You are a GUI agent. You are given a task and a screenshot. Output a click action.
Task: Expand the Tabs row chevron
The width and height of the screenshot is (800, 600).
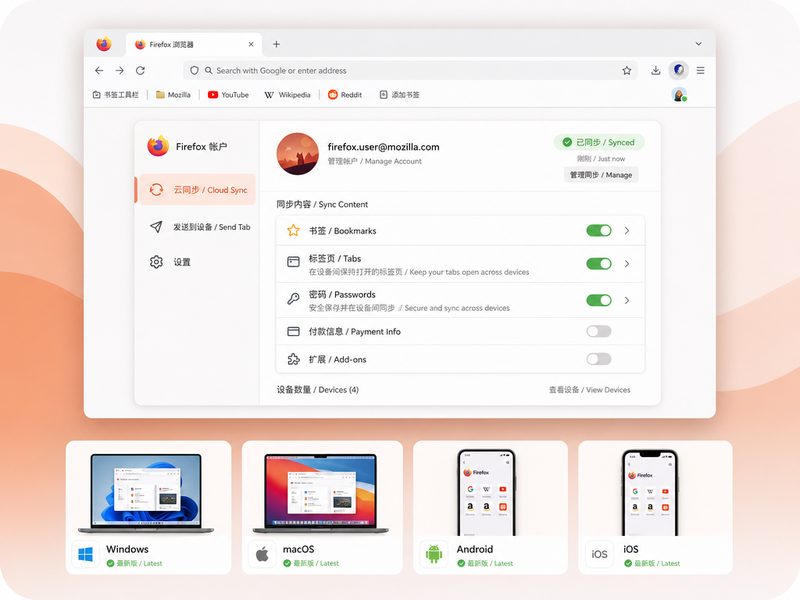point(627,264)
